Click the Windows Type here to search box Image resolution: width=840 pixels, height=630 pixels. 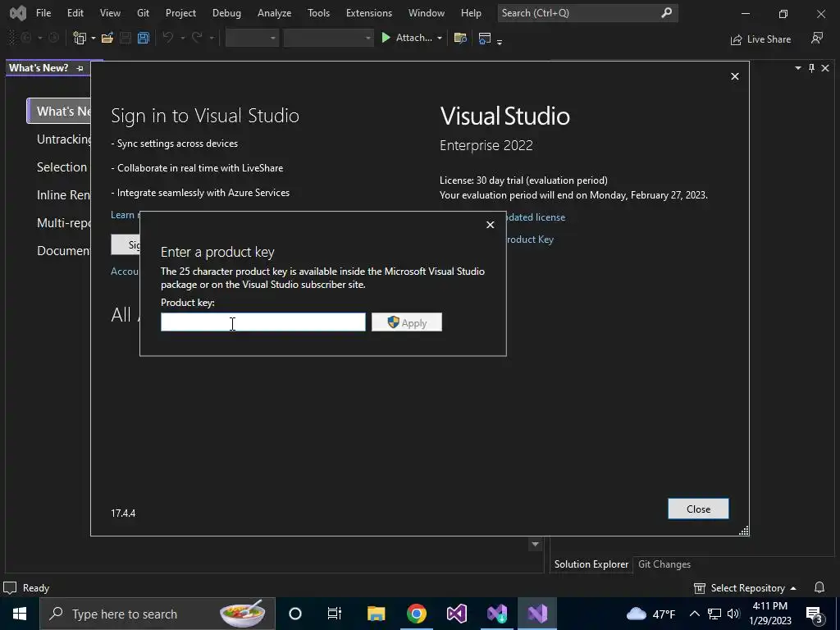157,614
